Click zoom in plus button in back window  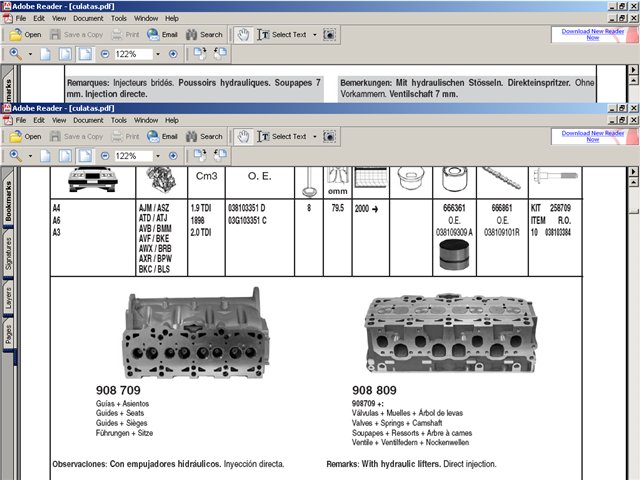(x=173, y=54)
